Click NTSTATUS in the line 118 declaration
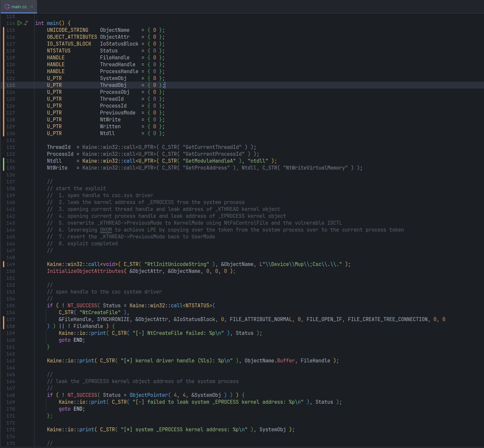Viewport: 484px width, 448px height. click(58, 51)
